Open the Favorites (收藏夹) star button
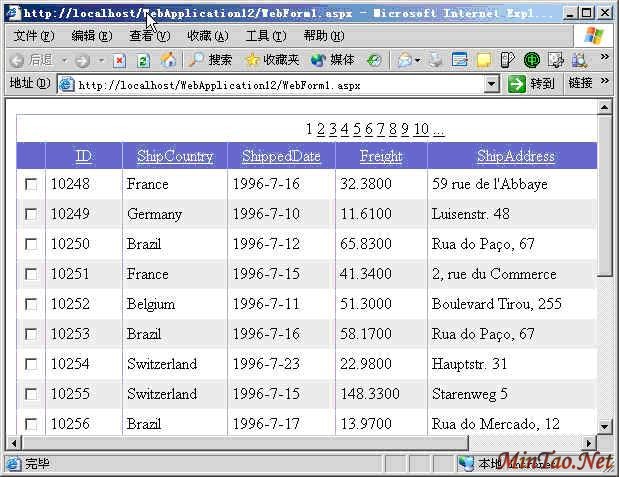The height and width of the screenshot is (477, 619). tap(273, 60)
